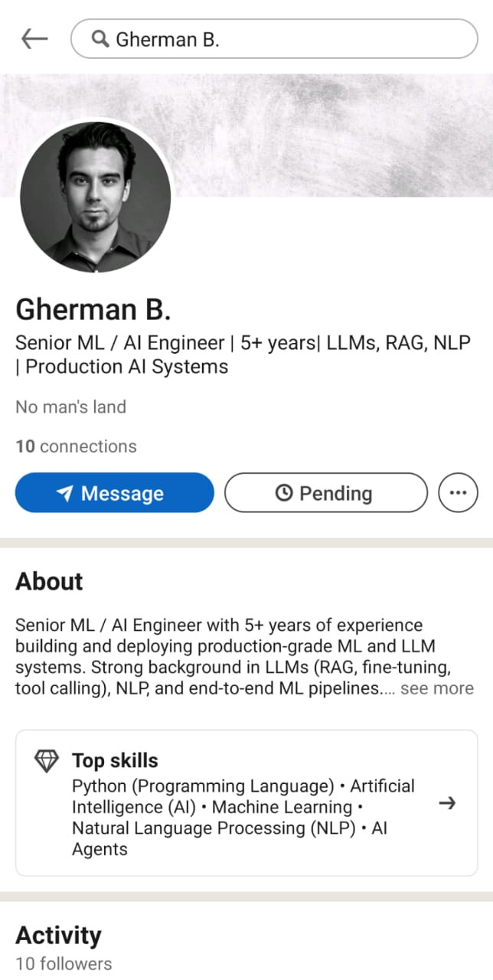Click the diamond Top skills icon

click(x=47, y=760)
